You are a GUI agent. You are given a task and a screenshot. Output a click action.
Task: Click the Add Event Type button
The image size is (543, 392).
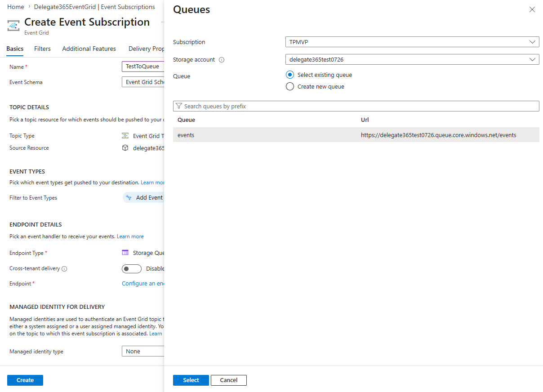[144, 198]
